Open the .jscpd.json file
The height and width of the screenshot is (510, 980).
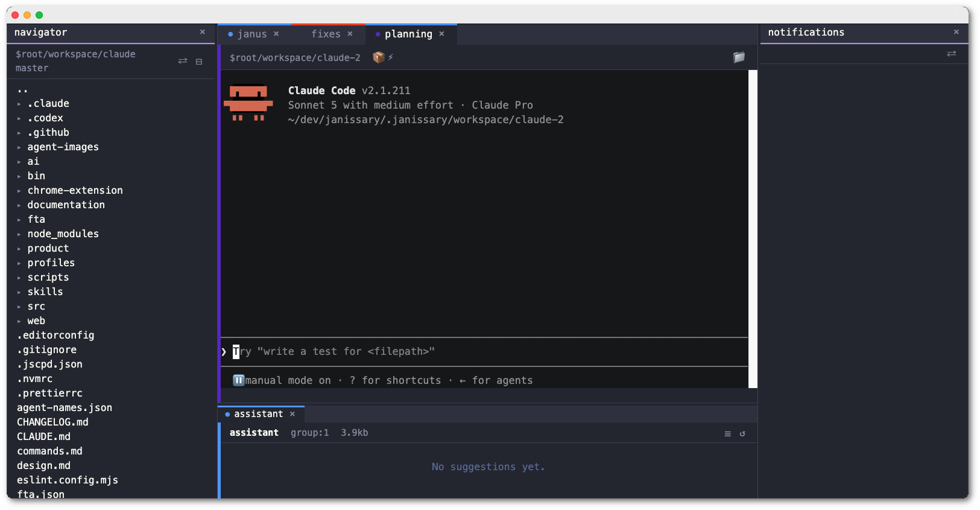click(49, 365)
